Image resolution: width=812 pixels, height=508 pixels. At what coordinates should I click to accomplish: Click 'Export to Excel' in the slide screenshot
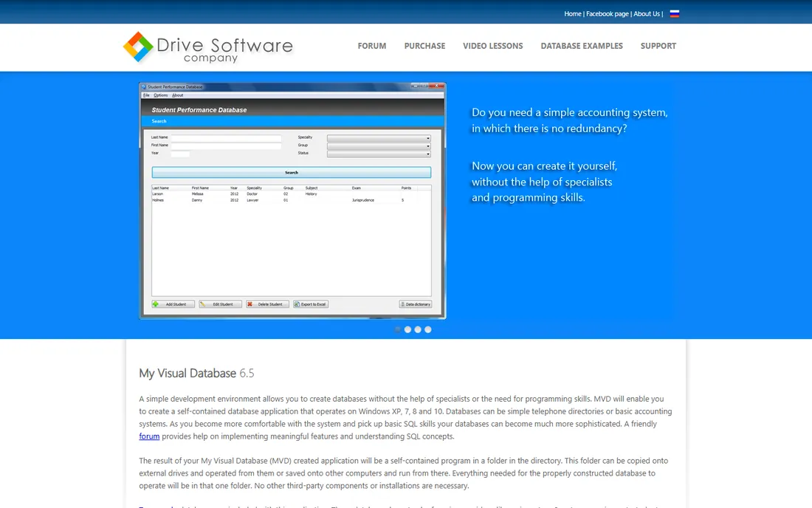311,304
